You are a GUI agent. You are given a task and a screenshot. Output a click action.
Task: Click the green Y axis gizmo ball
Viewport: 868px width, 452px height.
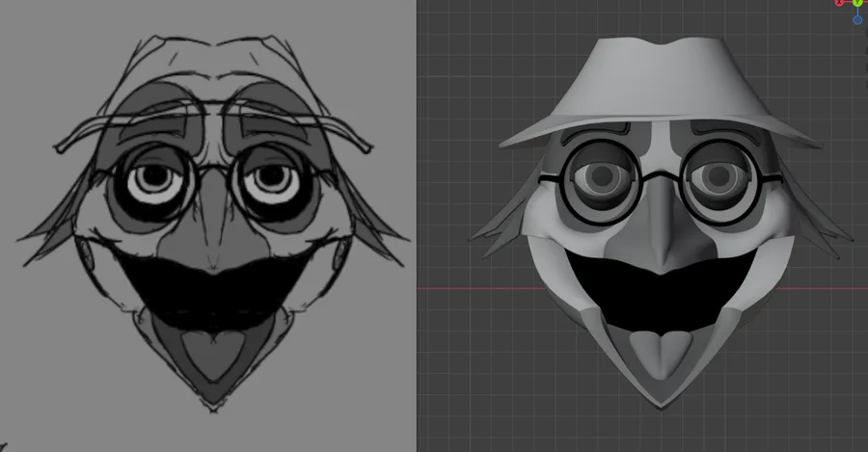[x=857, y=2]
